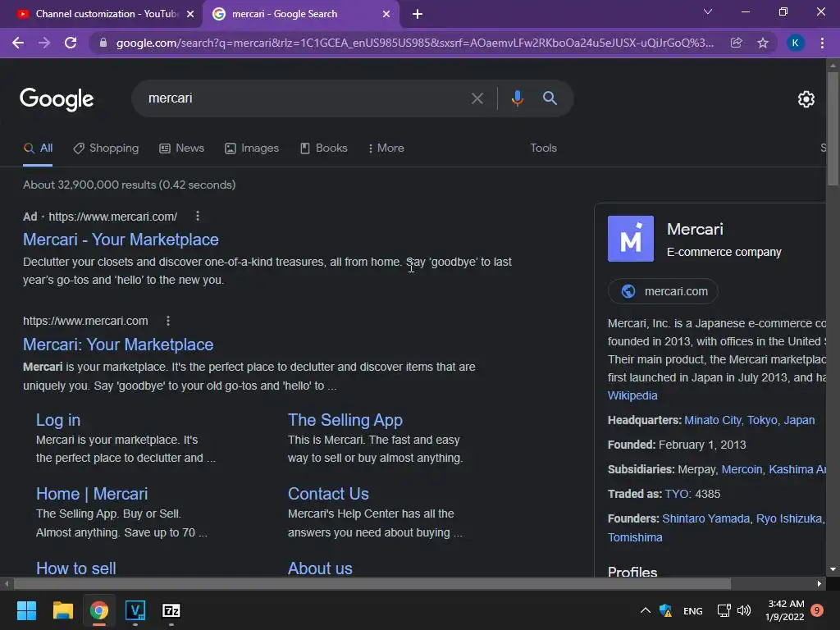Image resolution: width=840 pixels, height=630 pixels.
Task: Close the mercari Google Search tab
Action: [386, 15]
